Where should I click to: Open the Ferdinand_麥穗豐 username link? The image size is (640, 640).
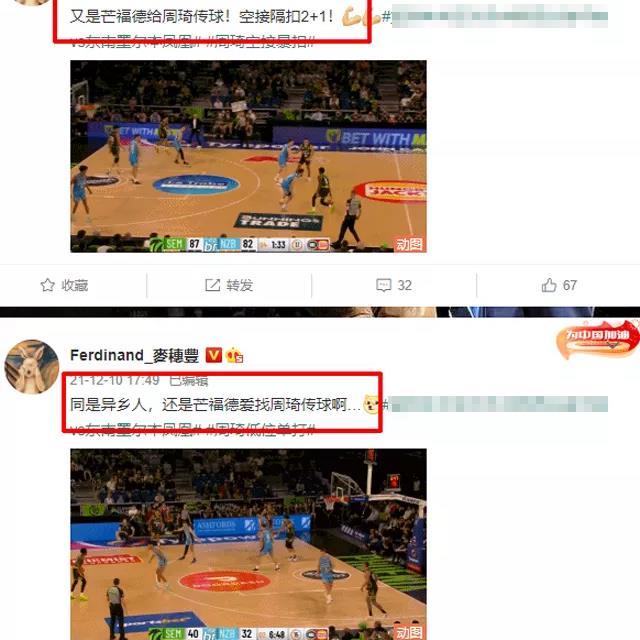134,355
